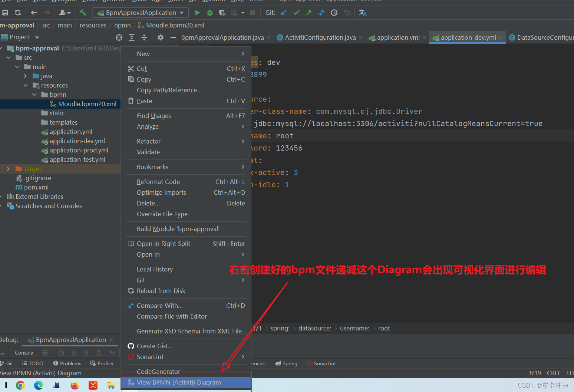This screenshot has height=392, width=574.
Task: Switch to the ActivitiConfiguration.java tab
Action: 320,37
